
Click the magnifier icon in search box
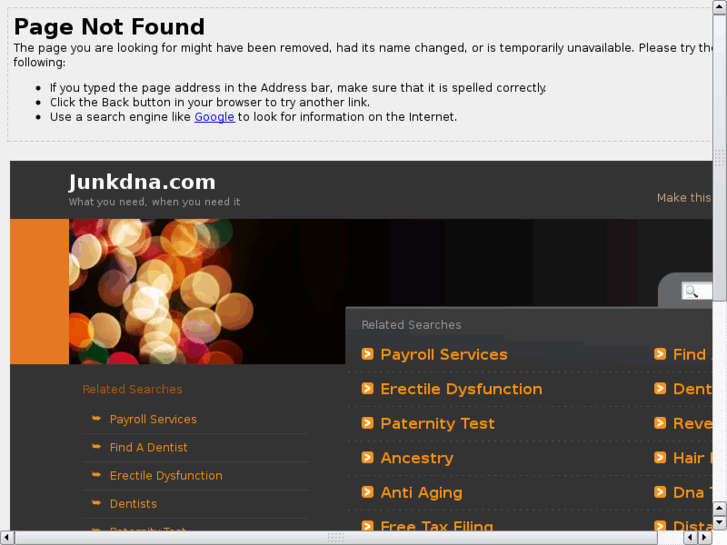pyautogui.click(x=691, y=291)
